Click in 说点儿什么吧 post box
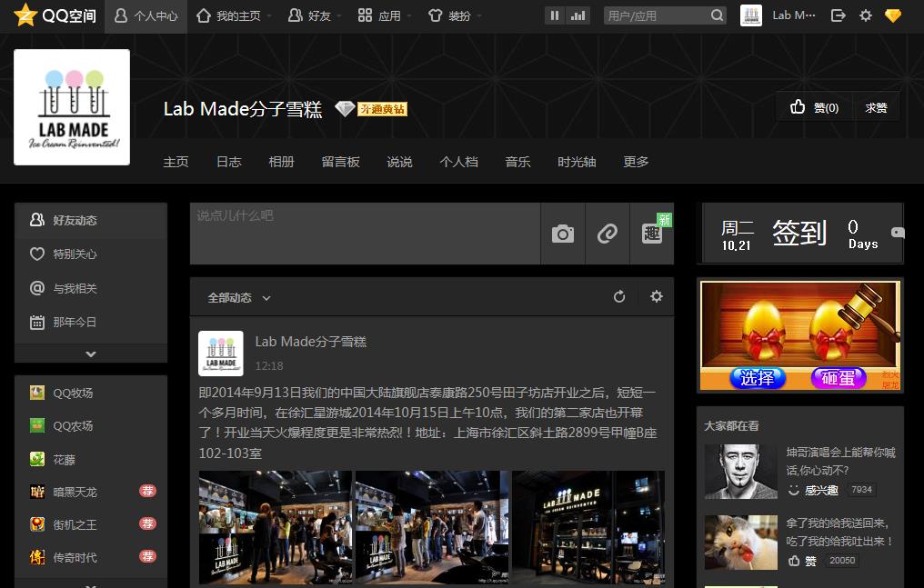 click(x=365, y=234)
